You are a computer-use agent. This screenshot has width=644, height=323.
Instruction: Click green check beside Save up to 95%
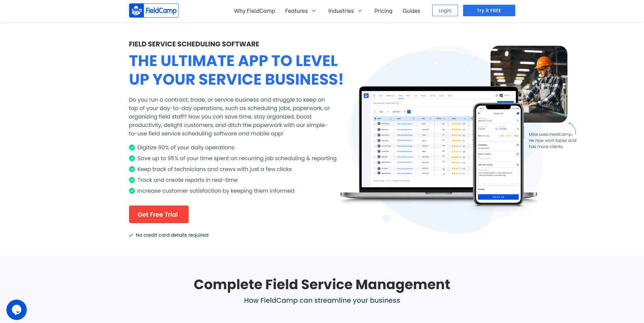click(132, 158)
